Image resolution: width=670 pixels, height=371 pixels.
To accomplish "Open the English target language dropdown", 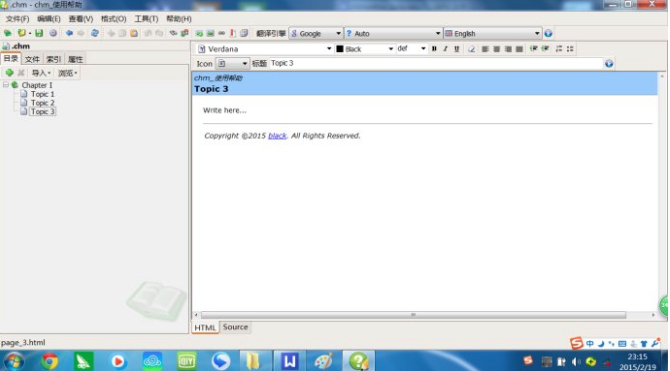I will tap(493, 33).
